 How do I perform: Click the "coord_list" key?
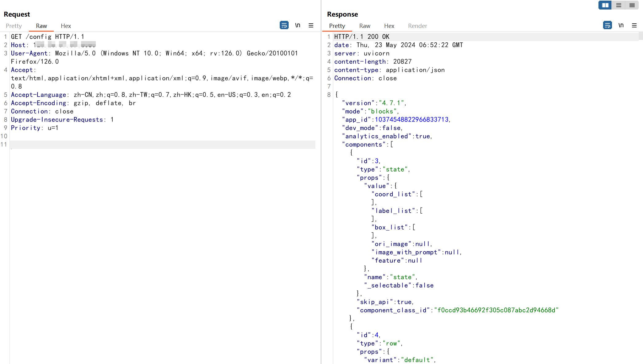393,194
